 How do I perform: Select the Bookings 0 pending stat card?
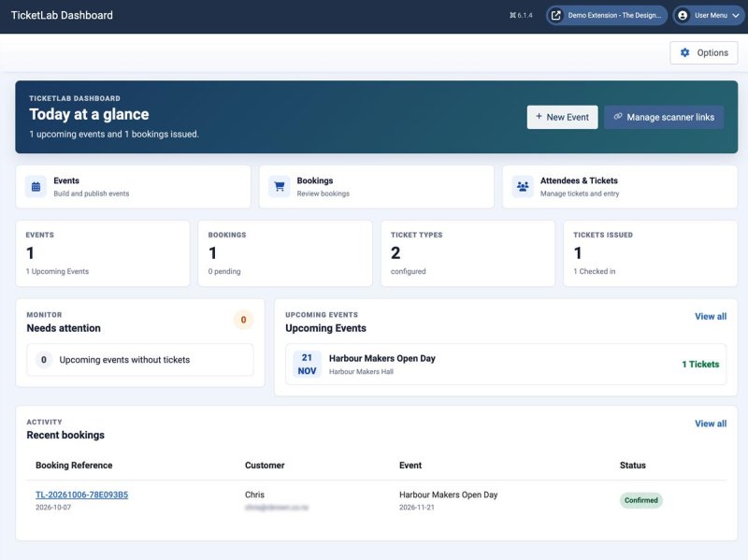coord(285,253)
